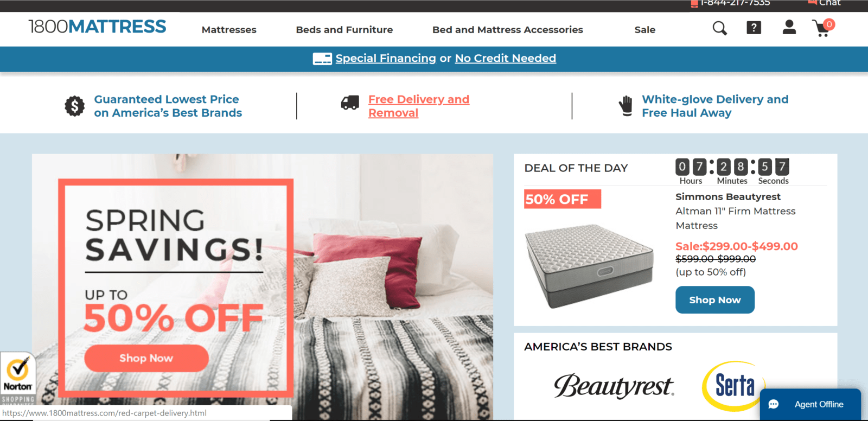Select the Beautyrest brand logo
This screenshot has height=421, width=868.
614,386
